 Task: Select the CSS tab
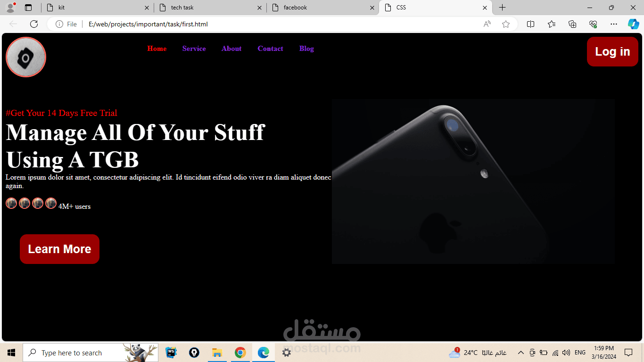pos(435,8)
